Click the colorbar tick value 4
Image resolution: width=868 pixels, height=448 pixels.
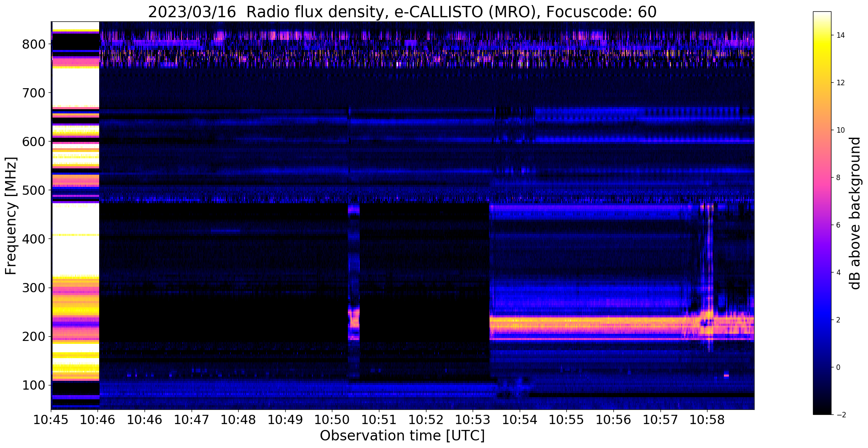[x=839, y=272]
